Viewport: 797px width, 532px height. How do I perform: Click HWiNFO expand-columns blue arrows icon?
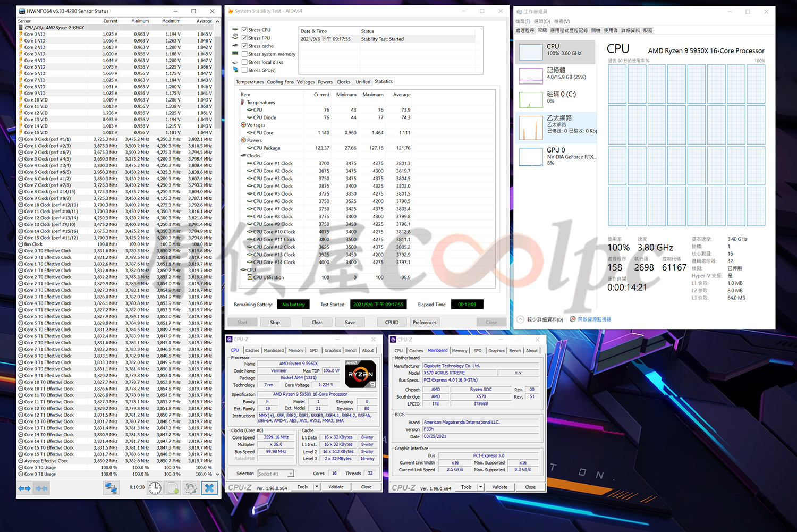tap(24, 488)
